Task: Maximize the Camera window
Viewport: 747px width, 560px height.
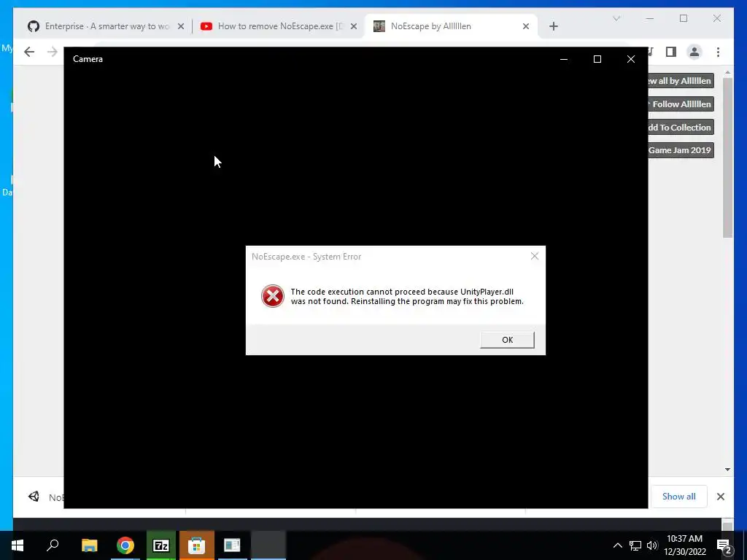Action: click(597, 59)
